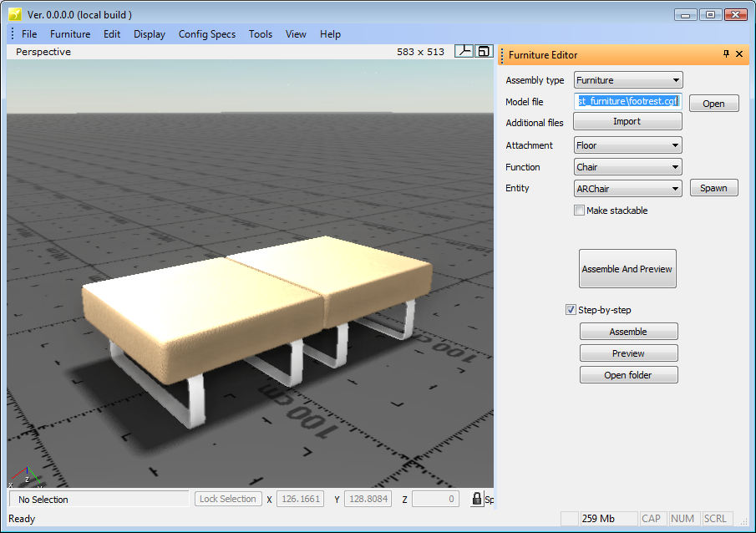Screen dimensions: 756x533
Task: Maximize the application window
Action: pyautogui.click(x=710, y=14)
